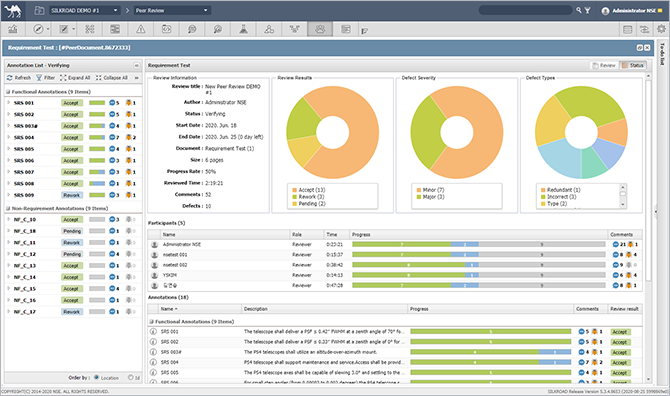Click the header search input field
Image resolution: width=670 pixels, height=396 pixels.
point(526,10)
